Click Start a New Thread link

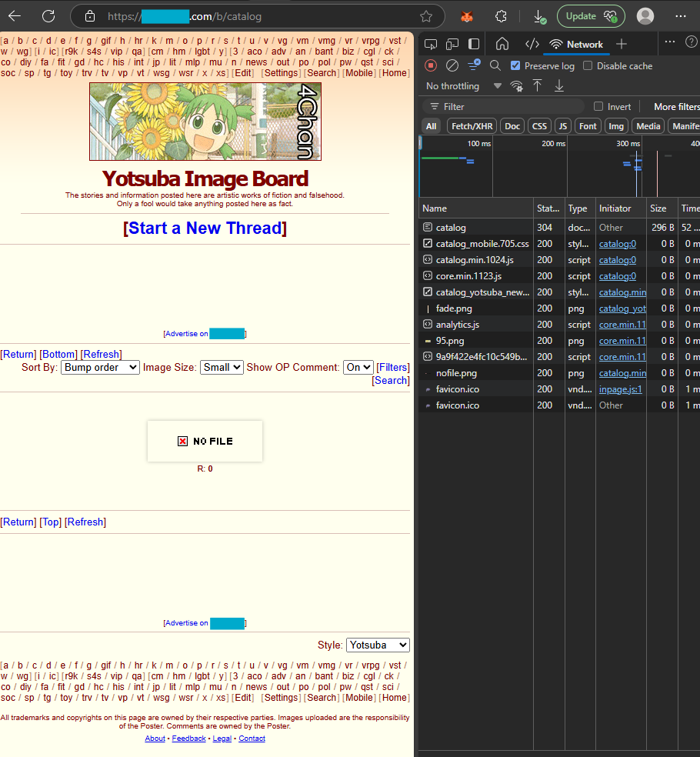pyautogui.click(x=205, y=228)
